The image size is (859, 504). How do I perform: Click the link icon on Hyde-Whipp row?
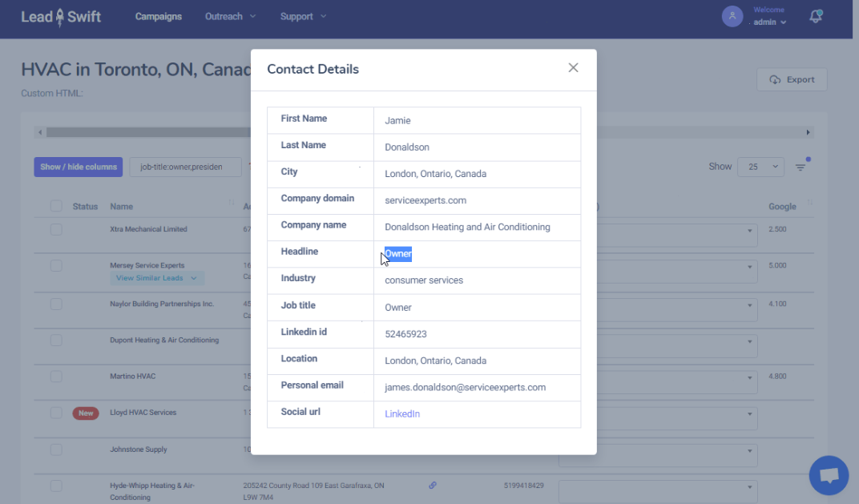433,485
